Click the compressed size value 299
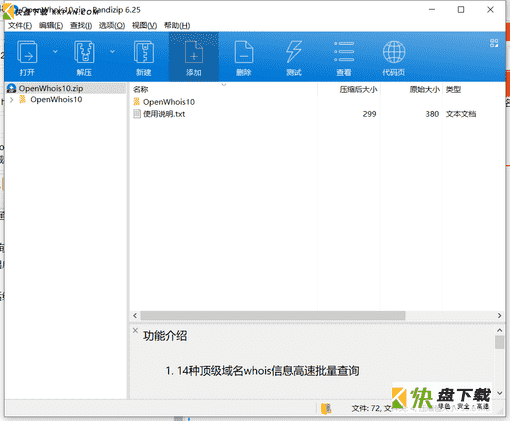The image size is (510, 421). coord(369,114)
